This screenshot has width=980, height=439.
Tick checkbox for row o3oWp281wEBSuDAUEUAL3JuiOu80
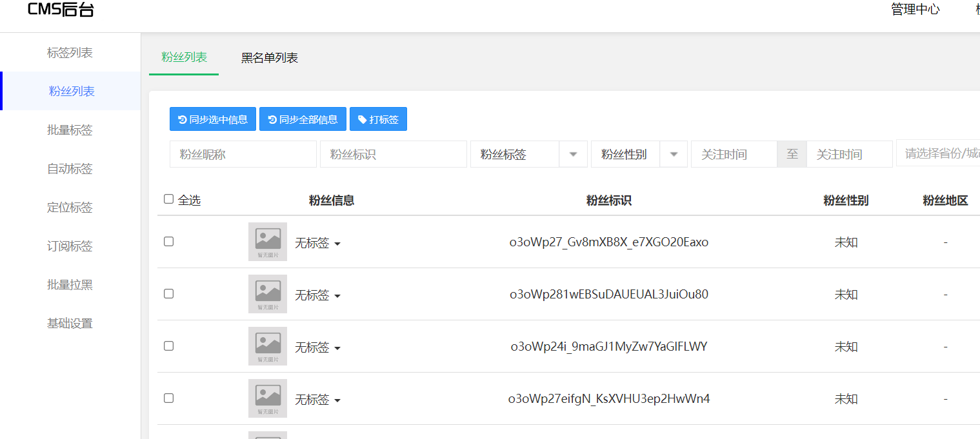point(169,293)
